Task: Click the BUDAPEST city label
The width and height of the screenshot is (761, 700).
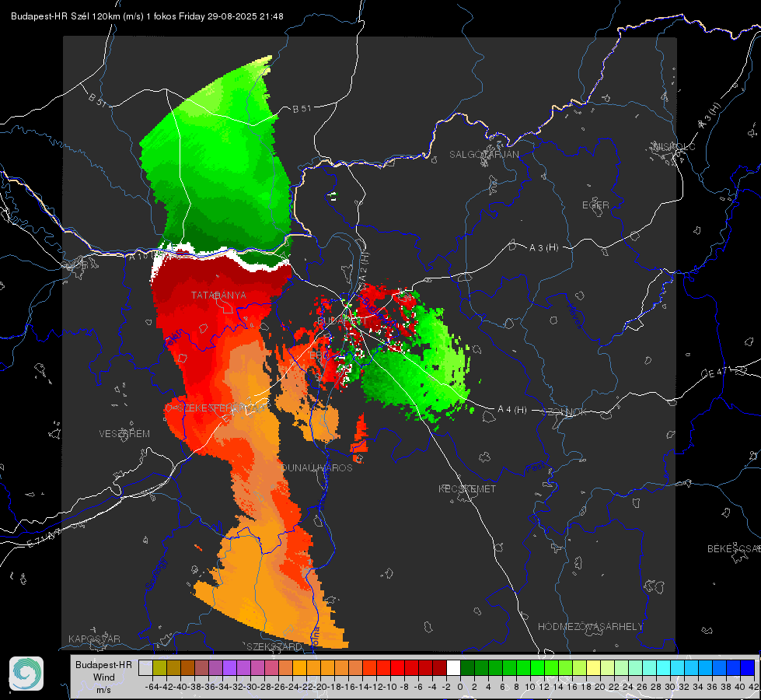Action: point(342,321)
